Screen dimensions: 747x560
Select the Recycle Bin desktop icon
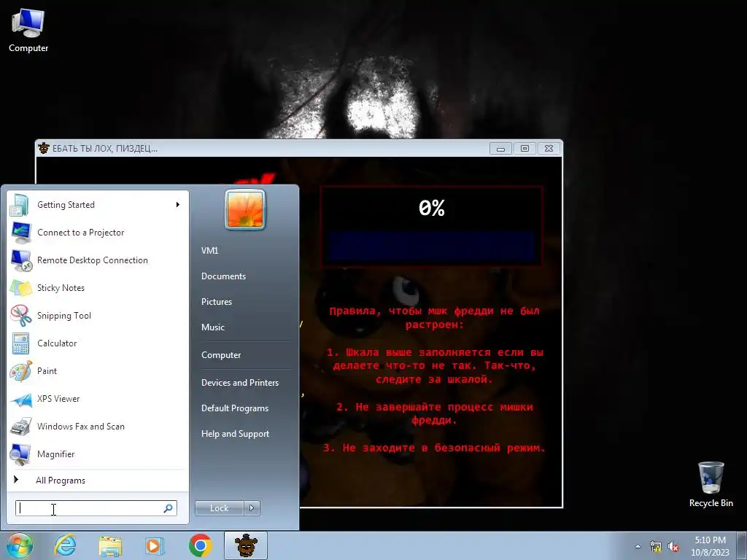click(711, 484)
